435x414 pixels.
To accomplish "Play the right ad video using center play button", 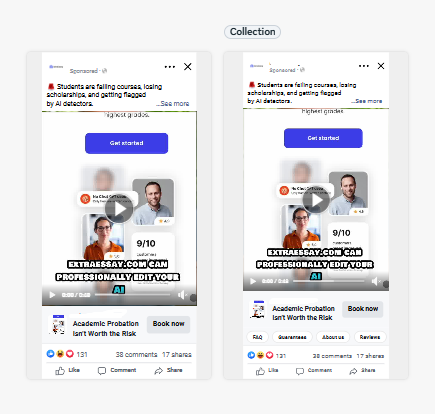I will pyautogui.click(x=316, y=200).
